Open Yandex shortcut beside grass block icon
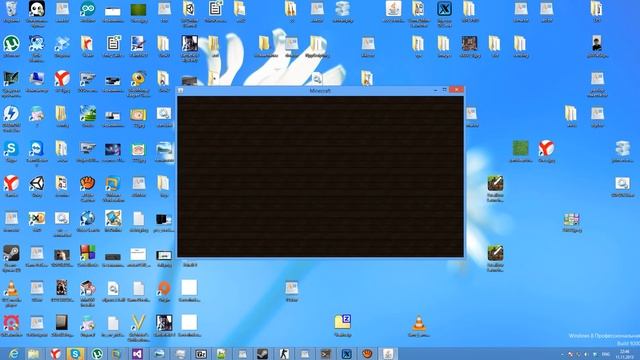Screen dimensions: 640x360 [546, 148]
